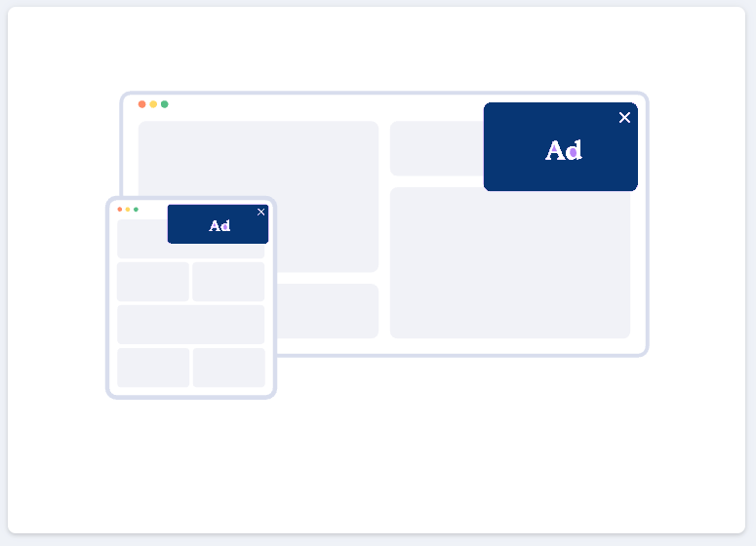
Task: Select right block in small window's second row
Action: [228, 282]
